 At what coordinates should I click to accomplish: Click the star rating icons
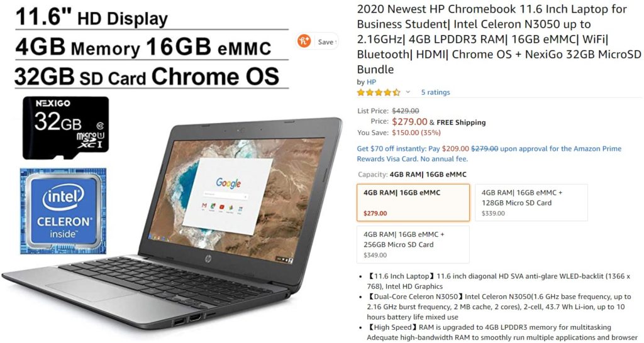pos(378,92)
